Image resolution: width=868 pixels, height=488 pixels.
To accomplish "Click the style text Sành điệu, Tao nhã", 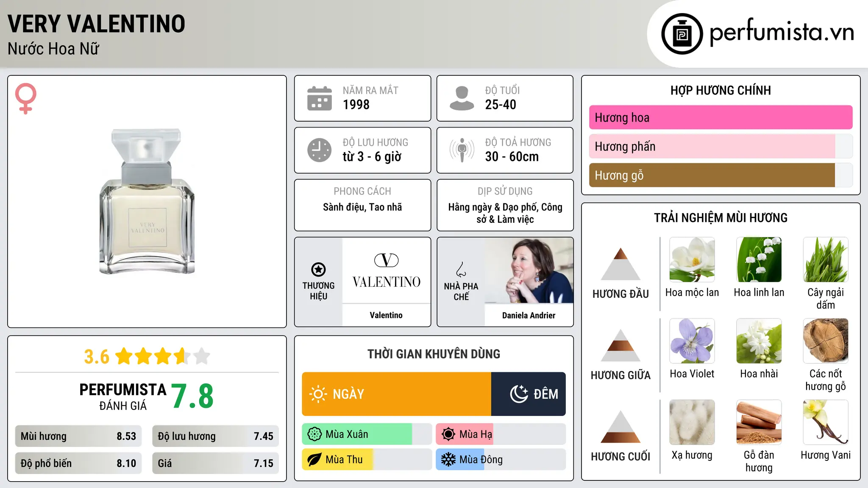I will [362, 207].
